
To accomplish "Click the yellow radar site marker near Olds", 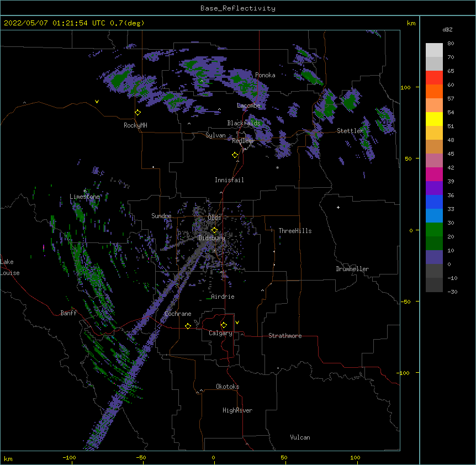I will (214, 230).
